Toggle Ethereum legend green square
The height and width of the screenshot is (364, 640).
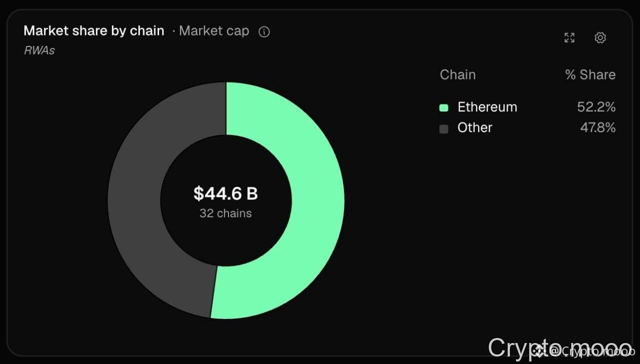point(443,107)
